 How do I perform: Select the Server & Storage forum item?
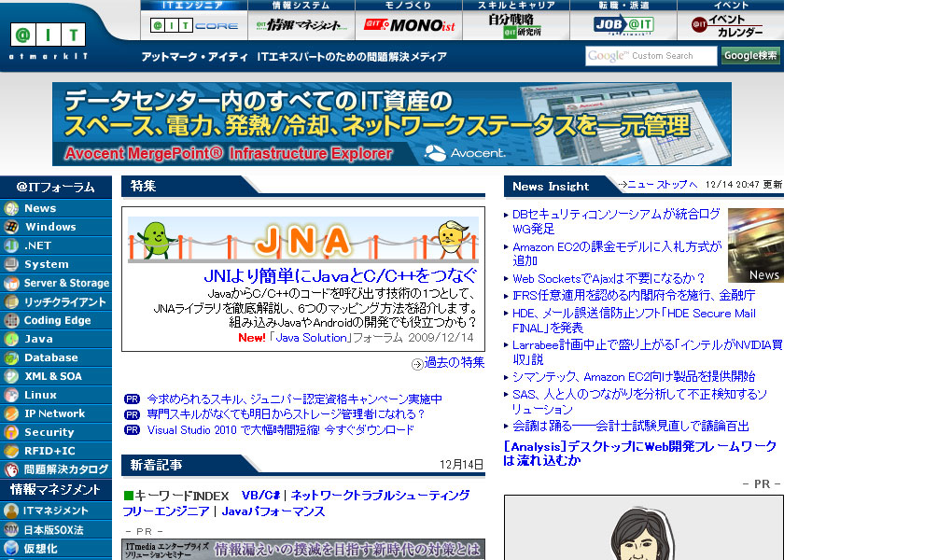pyautogui.click(x=66, y=283)
